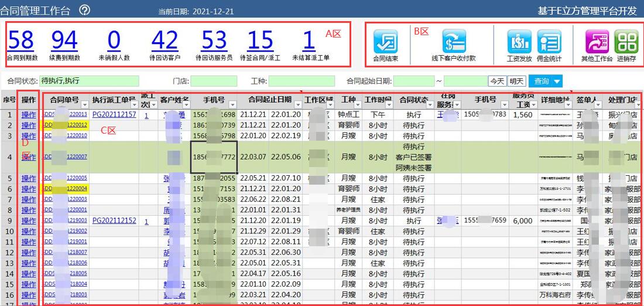Click 操作 link in row 2

tap(28, 125)
